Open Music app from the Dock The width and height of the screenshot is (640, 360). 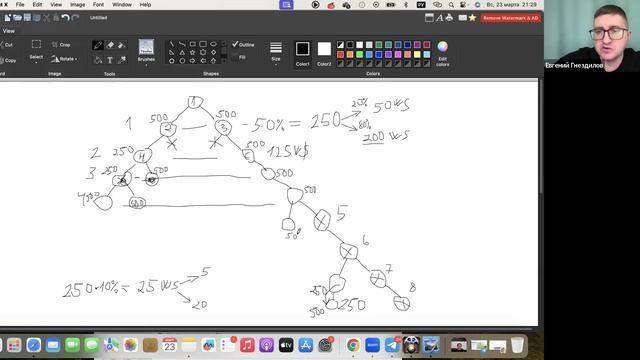[247, 345]
